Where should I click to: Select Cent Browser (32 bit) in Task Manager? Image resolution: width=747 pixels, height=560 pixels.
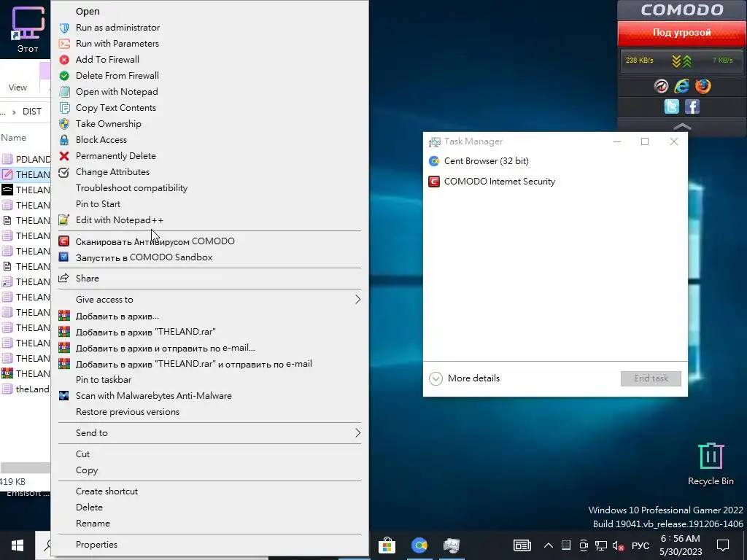pyautogui.click(x=486, y=161)
